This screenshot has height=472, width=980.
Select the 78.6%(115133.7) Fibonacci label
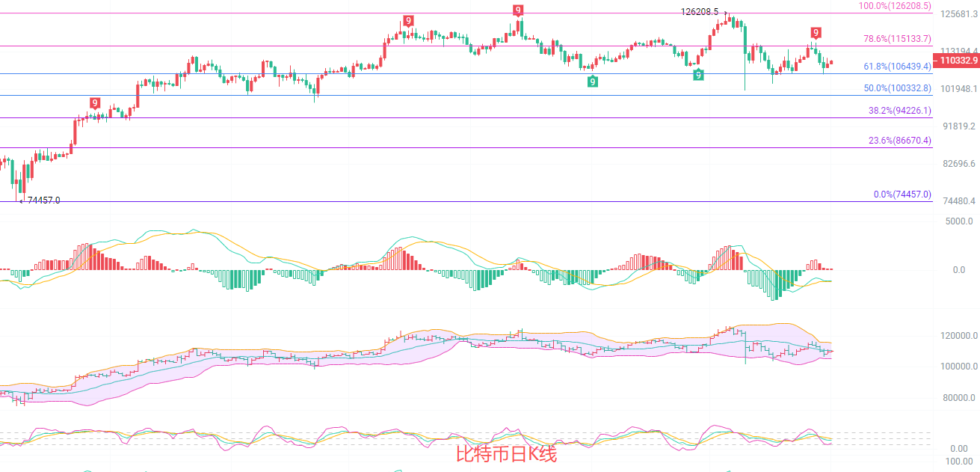(897, 39)
